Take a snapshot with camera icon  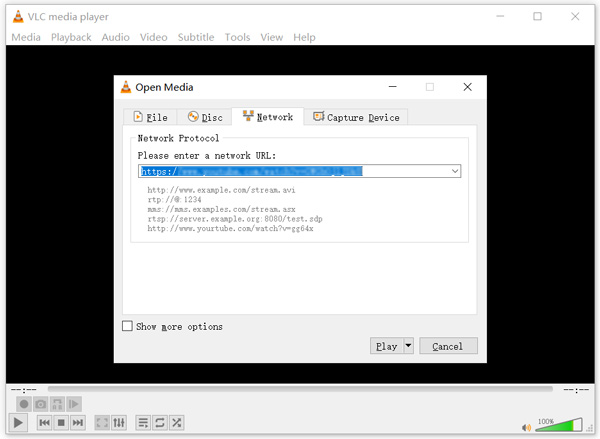coord(41,404)
